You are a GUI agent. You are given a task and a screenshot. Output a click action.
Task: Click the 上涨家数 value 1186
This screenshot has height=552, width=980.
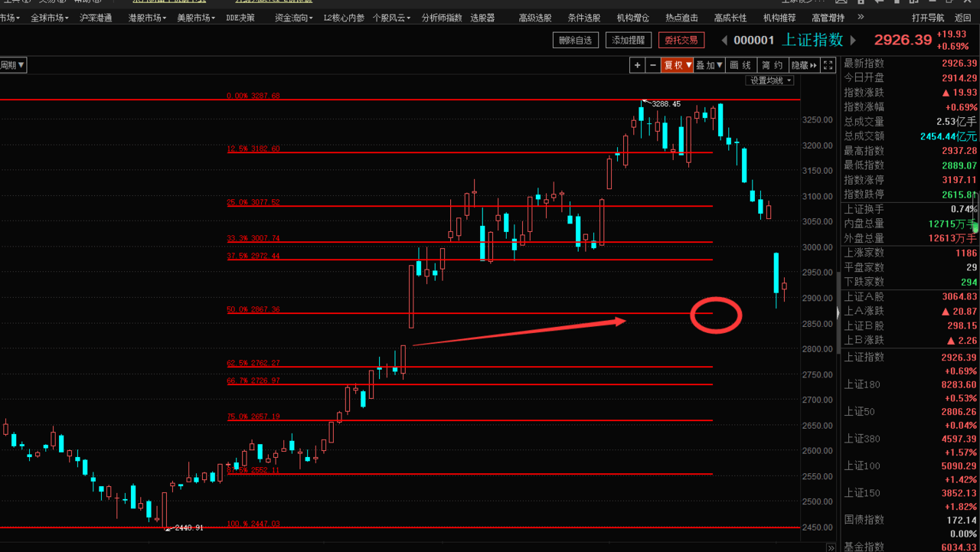tap(966, 253)
